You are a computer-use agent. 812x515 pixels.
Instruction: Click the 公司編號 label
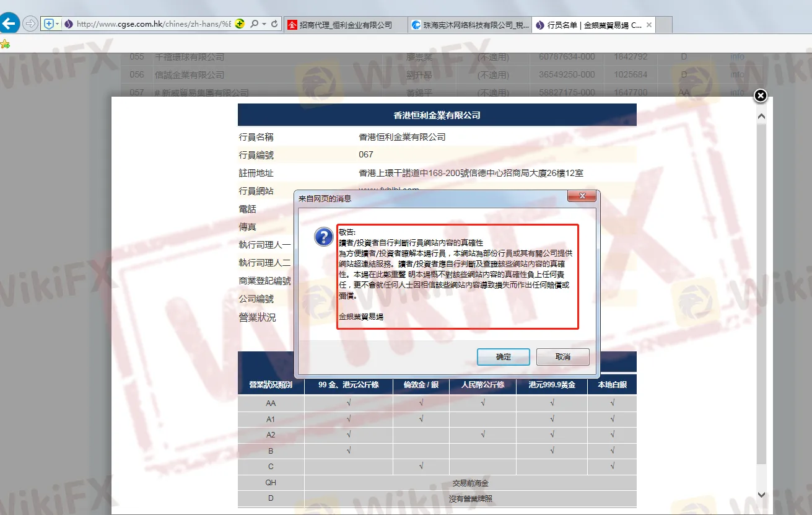point(256,299)
